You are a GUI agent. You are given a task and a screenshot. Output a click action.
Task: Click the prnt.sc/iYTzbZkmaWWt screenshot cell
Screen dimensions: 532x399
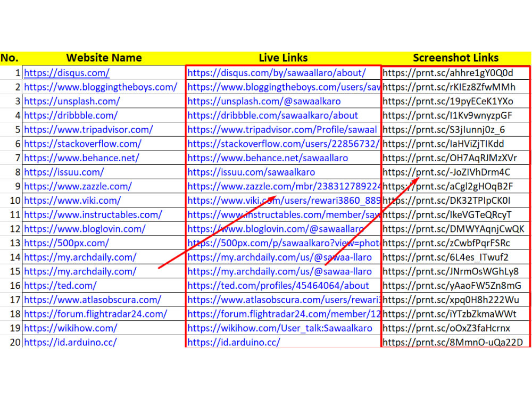(456, 314)
